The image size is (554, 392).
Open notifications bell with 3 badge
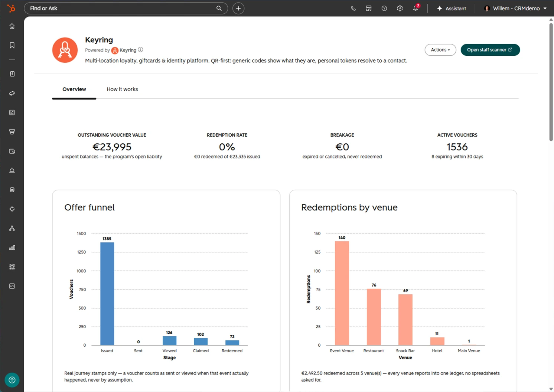coord(416,8)
